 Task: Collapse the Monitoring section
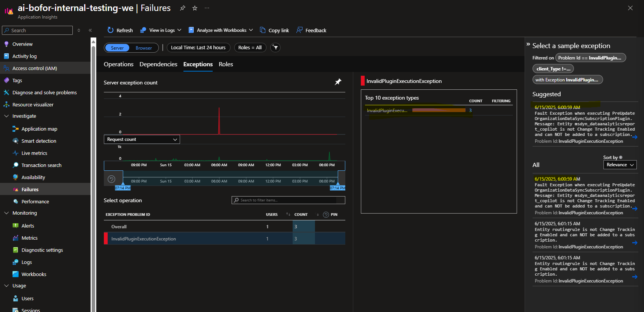coord(6,213)
